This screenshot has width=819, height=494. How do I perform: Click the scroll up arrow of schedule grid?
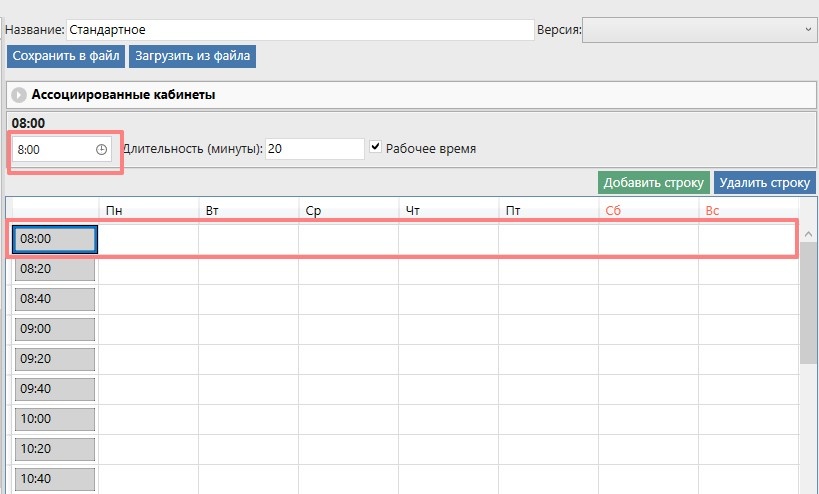[x=808, y=235]
